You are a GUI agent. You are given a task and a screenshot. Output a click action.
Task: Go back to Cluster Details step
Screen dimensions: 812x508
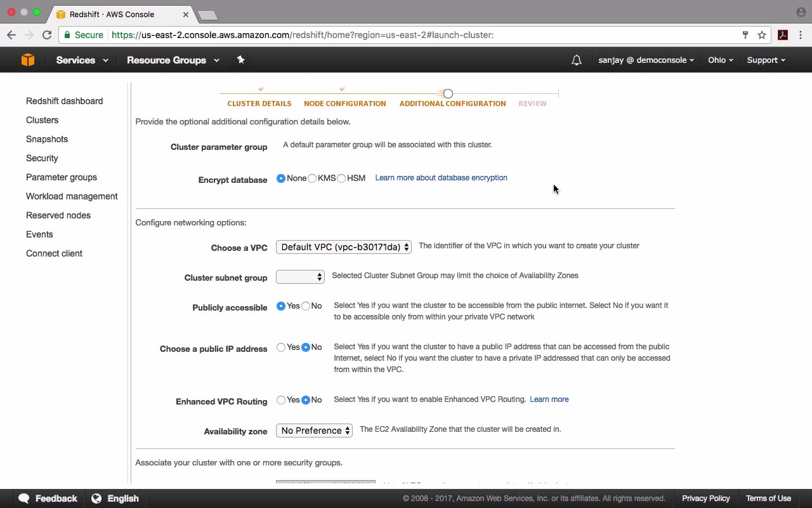click(259, 104)
